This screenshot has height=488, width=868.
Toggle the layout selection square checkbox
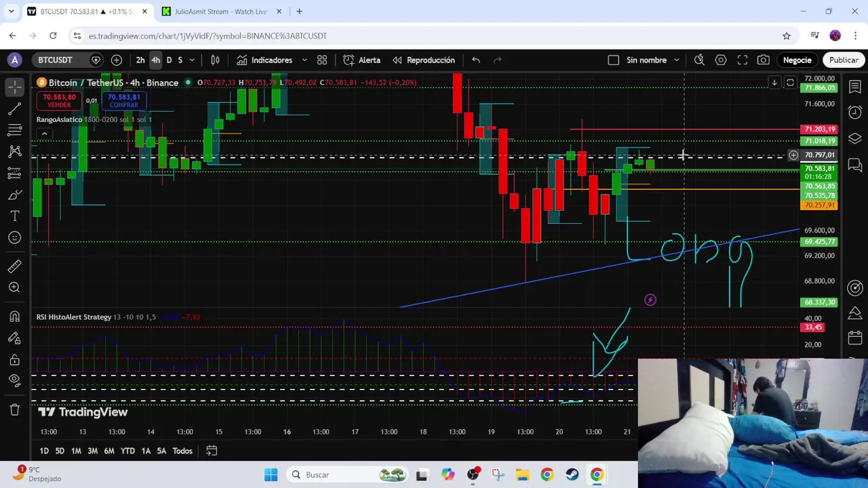613,60
